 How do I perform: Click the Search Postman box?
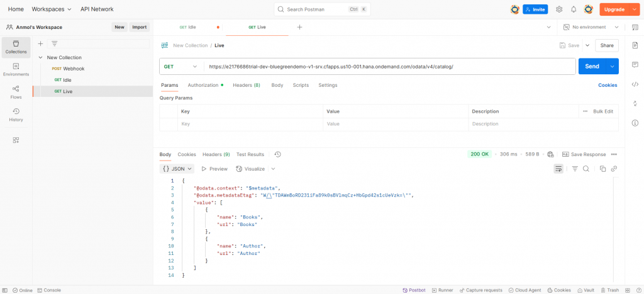(322, 9)
